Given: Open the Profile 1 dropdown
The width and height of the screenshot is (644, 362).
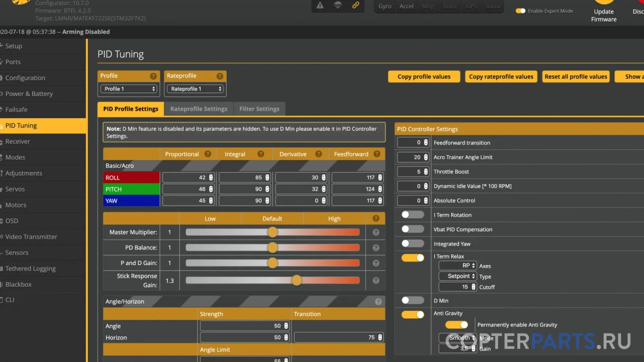Looking at the screenshot, I should click(x=129, y=89).
